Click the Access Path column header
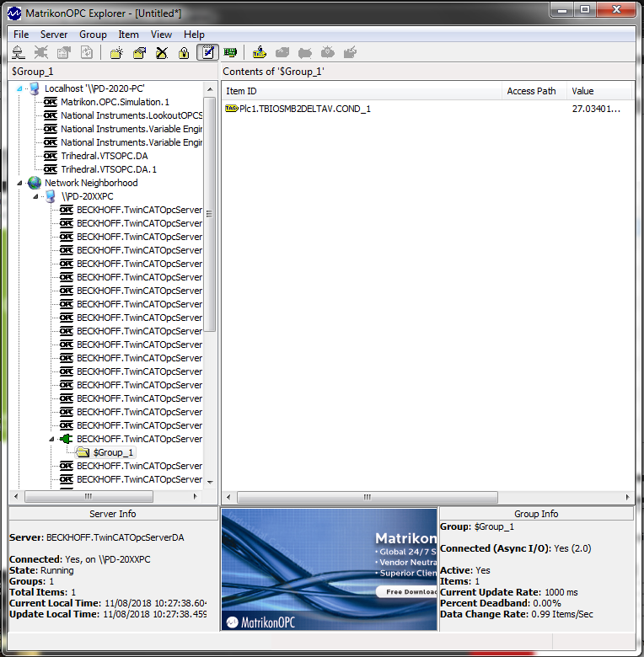 point(534,91)
